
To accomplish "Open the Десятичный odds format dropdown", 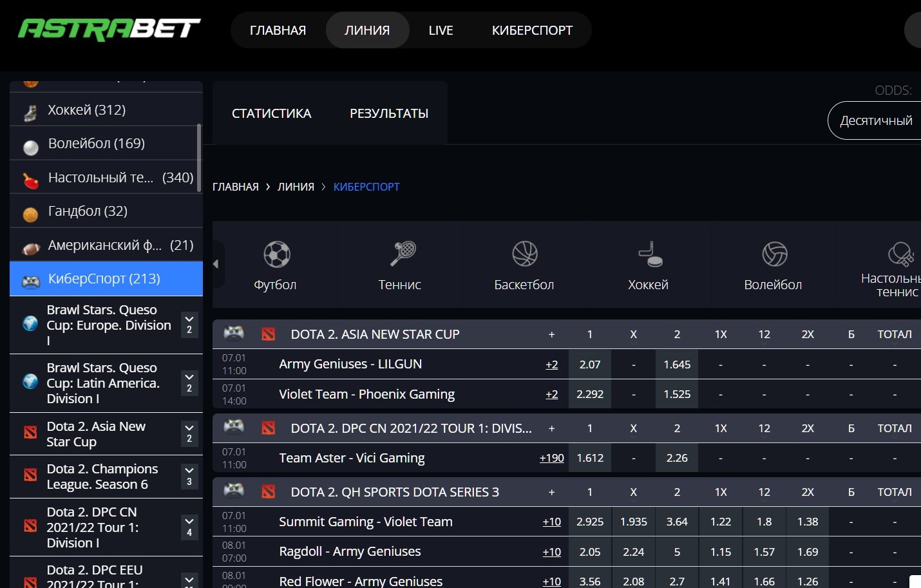I will tap(875, 120).
